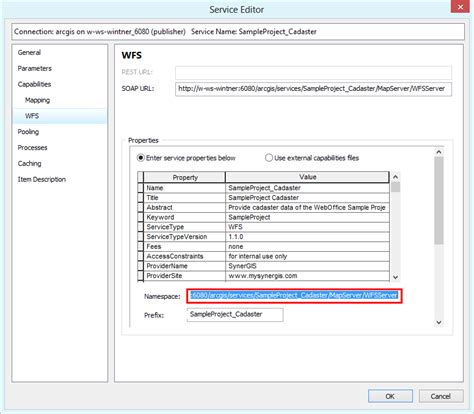This screenshot has height=414, width=474.
Task: Select Capabilities in the sidebar
Action: pyautogui.click(x=34, y=84)
